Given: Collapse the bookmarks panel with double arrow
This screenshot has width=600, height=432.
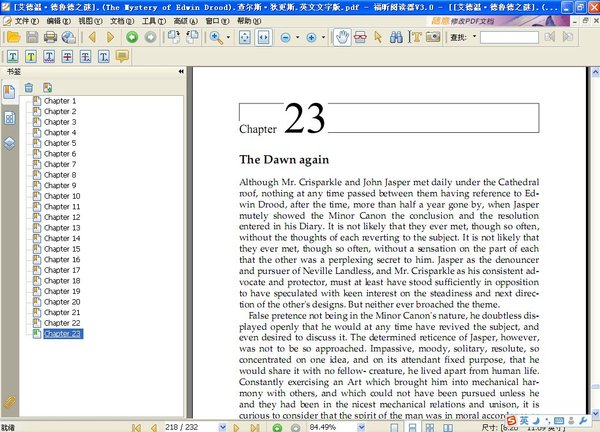Looking at the screenshot, I should (181, 72).
